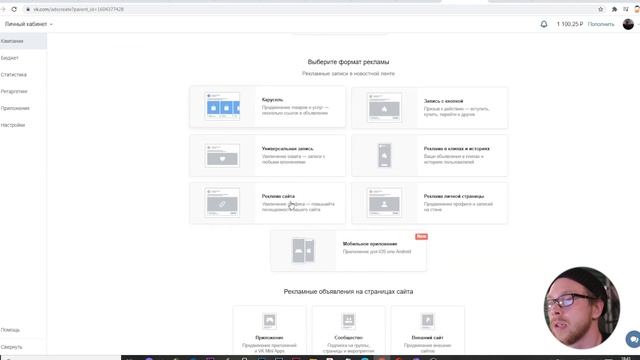Click the New badge on Мобильное приложение
The image size is (640, 360).
pyautogui.click(x=421, y=236)
